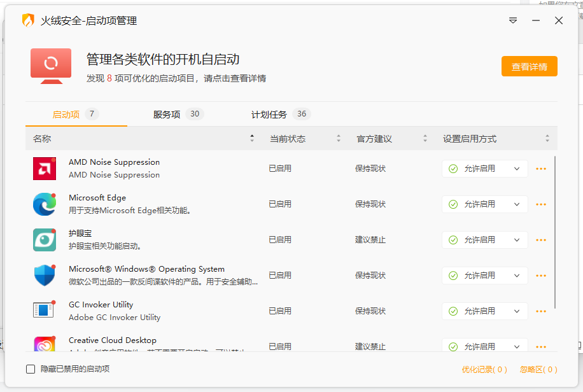Open 优化记录 link at the bottom
Image resolution: width=583 pixels, height=392 pixels.
tap(482, 368)
